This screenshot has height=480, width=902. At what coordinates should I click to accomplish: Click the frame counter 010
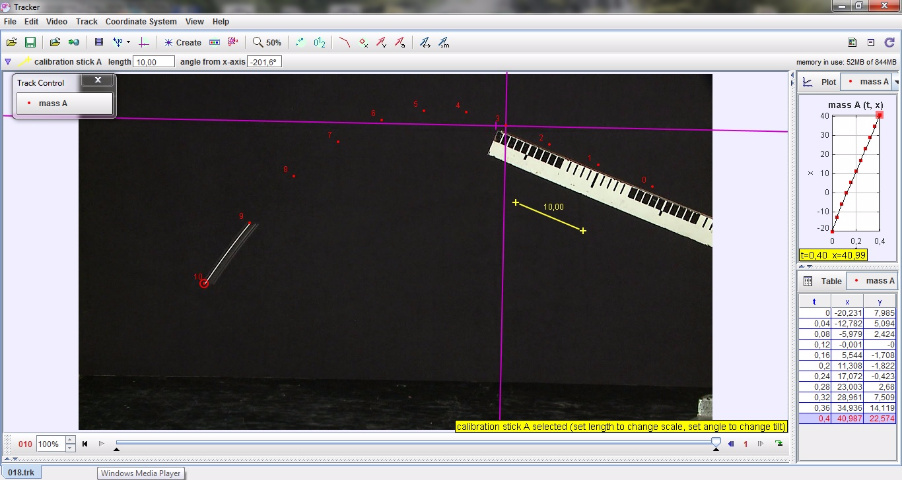coord(25,444)
